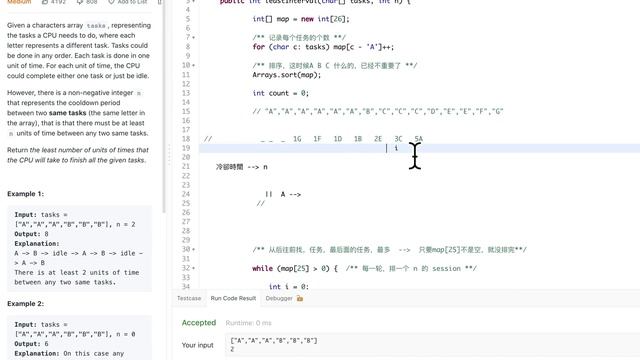Image resolution: width=640 pixels, height=360 pixels.
Task: Click the while (map[25] > 0) code line
Action: click(295, 268)
